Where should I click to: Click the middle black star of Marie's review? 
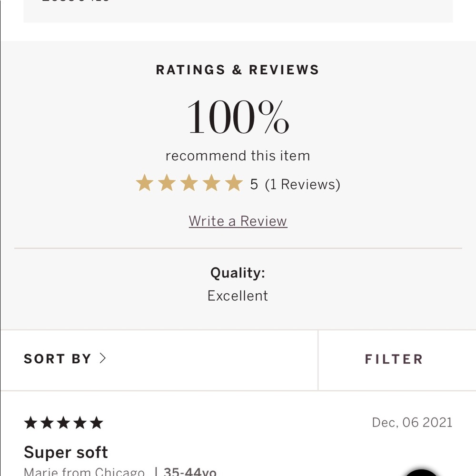click(63, 423)
